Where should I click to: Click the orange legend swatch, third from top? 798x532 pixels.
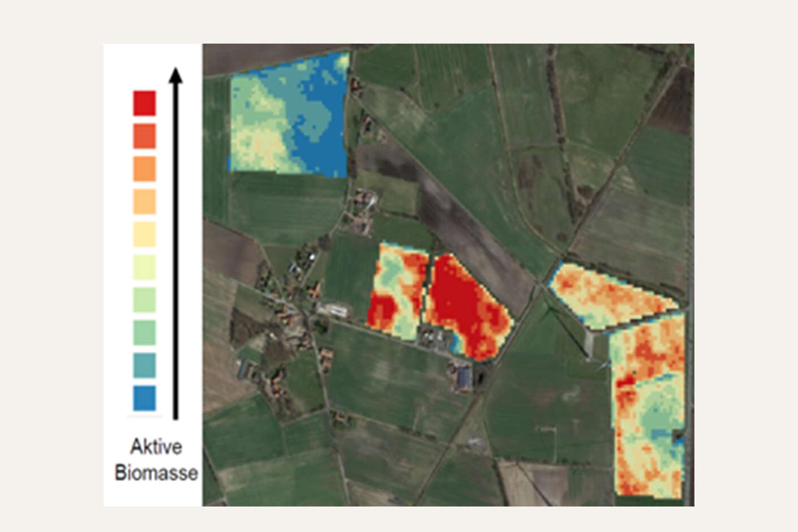pyautogui.click(x=144, y=169)
